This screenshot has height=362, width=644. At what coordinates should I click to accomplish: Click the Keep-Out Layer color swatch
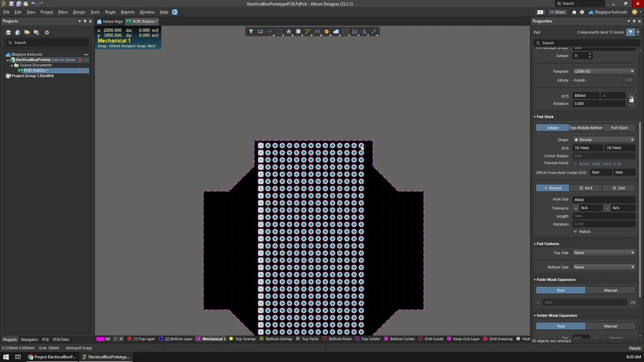point(449,339)
